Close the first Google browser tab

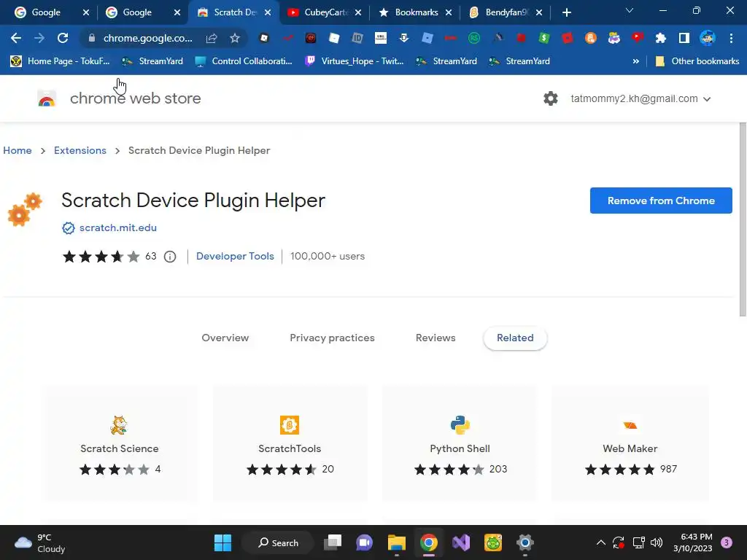pyautogui.click(x=86, y=12)
